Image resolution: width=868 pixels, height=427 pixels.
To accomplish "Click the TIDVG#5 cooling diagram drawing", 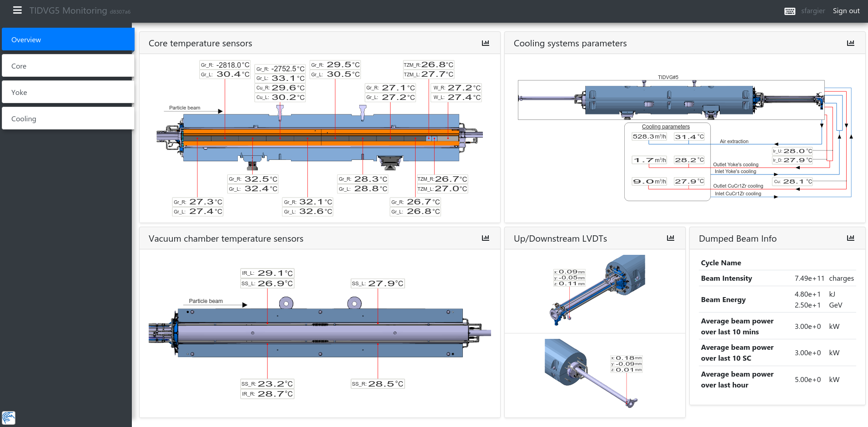I will (671, 100).
